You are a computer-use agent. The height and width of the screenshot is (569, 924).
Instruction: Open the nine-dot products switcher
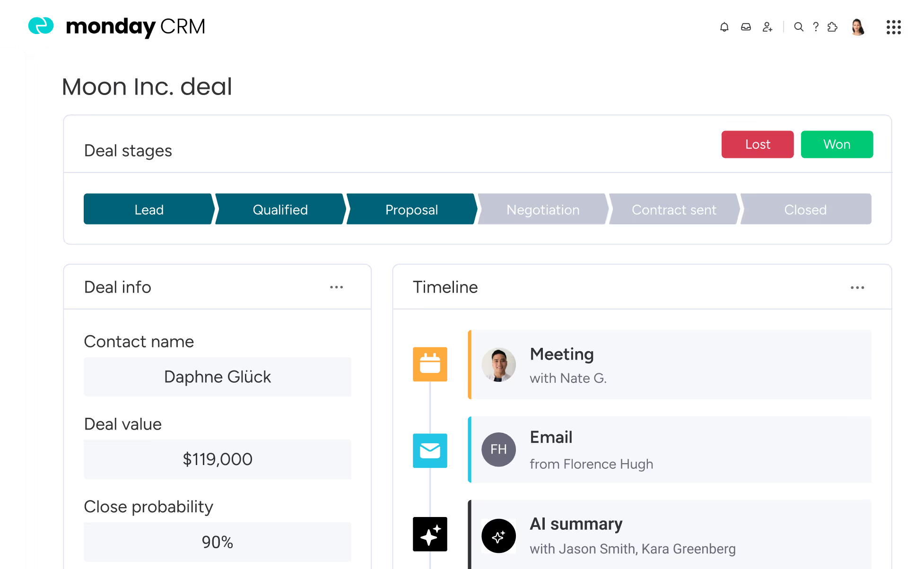[x=893, y=27]
